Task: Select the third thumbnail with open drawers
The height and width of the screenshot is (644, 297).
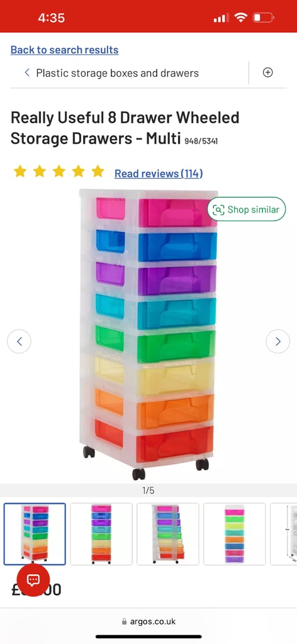Action: pos(167,534)
